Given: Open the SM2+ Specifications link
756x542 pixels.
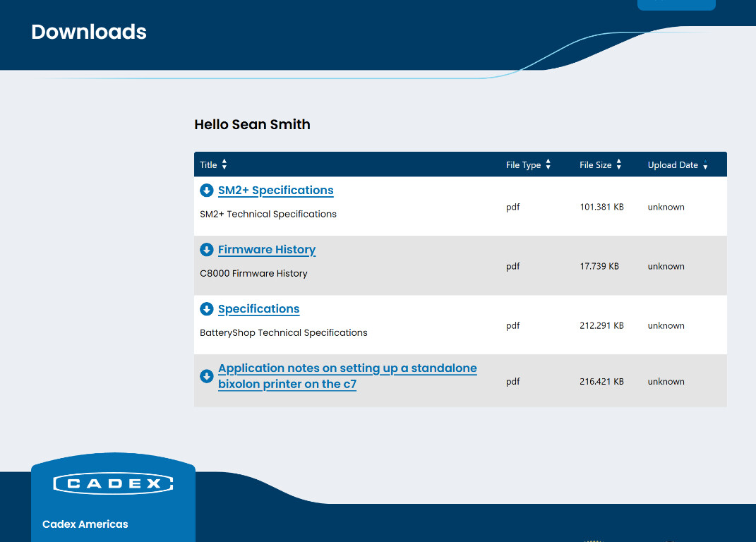Looking at the screenshot, I should click(x=275, y=190).
